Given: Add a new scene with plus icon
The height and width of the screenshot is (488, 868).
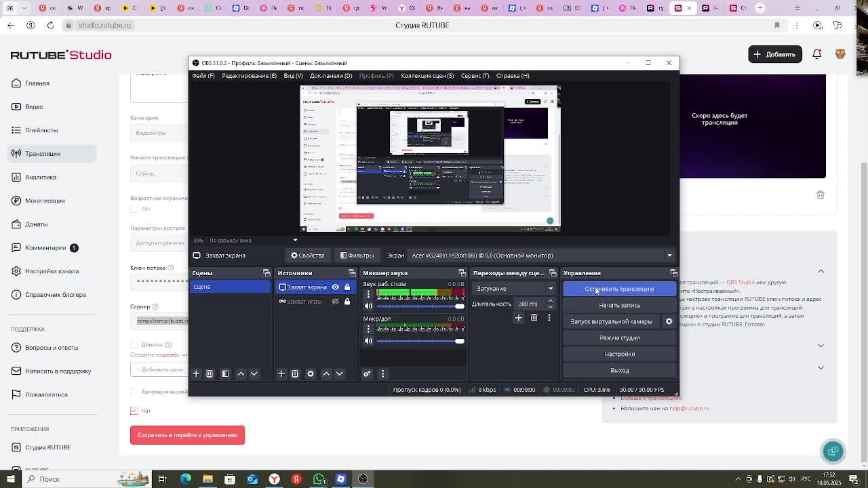Looking at the screenshot, I should click(196, 373).
